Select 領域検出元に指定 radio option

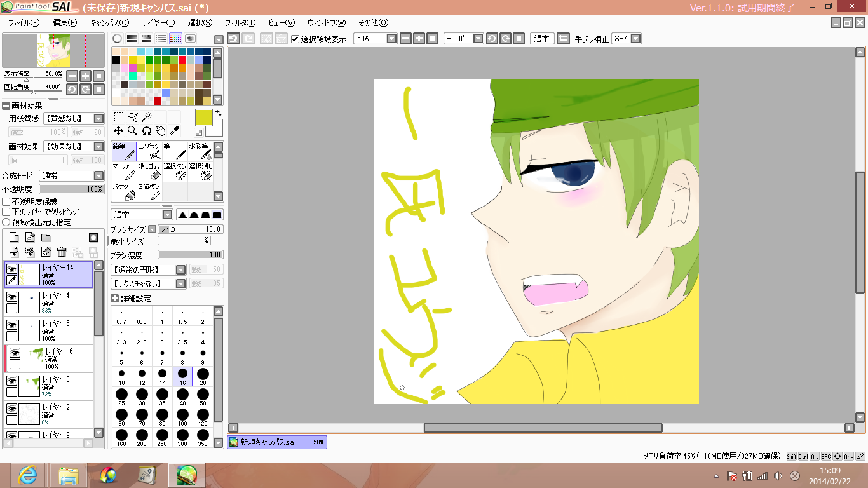[6, 222]
